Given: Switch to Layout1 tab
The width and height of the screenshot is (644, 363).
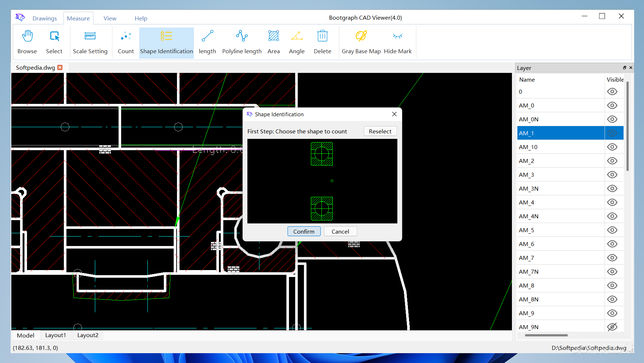Looking at the screenshot, I should coord(55,335).
